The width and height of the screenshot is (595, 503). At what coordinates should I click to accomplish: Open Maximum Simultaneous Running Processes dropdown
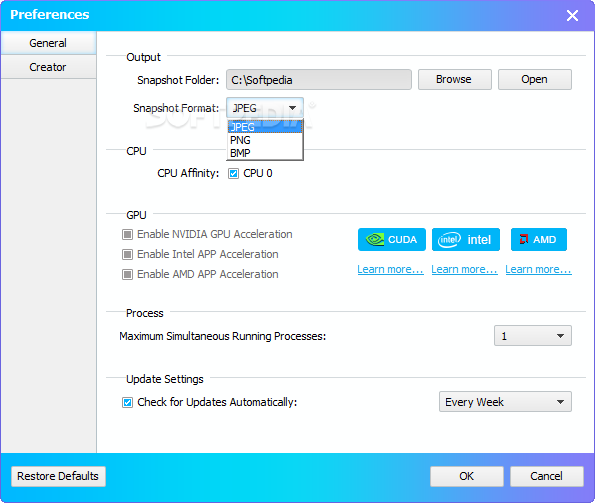(533, 336)
